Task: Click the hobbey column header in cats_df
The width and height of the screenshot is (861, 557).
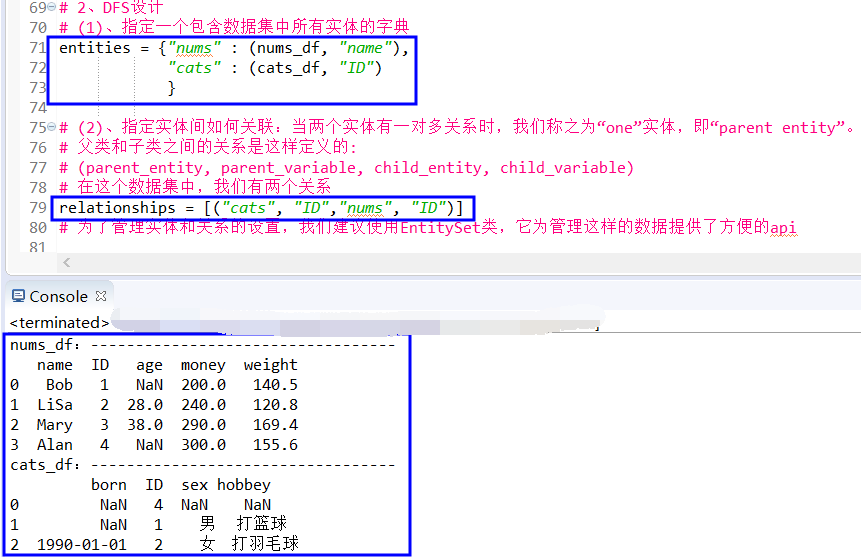Action: point(244,484)
